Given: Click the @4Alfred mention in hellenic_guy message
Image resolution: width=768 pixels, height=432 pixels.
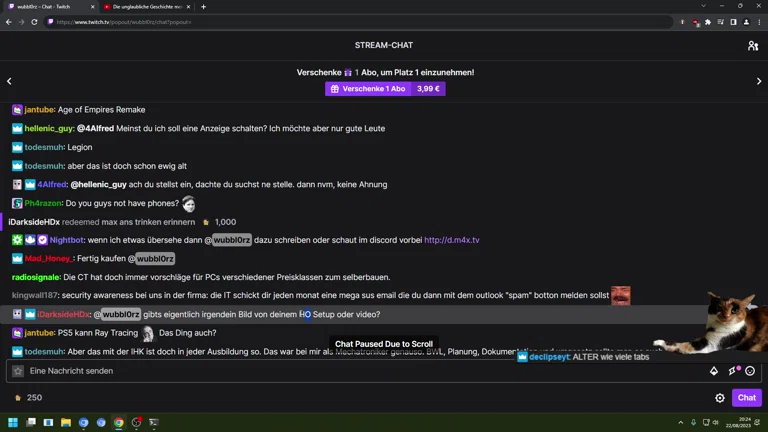Looking at the screenshot, I should pyautogui.click(x=96, y=128).
